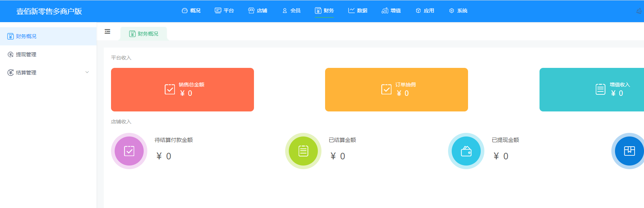
Task: Open the 系统 system menu
Action: [458, 11]
